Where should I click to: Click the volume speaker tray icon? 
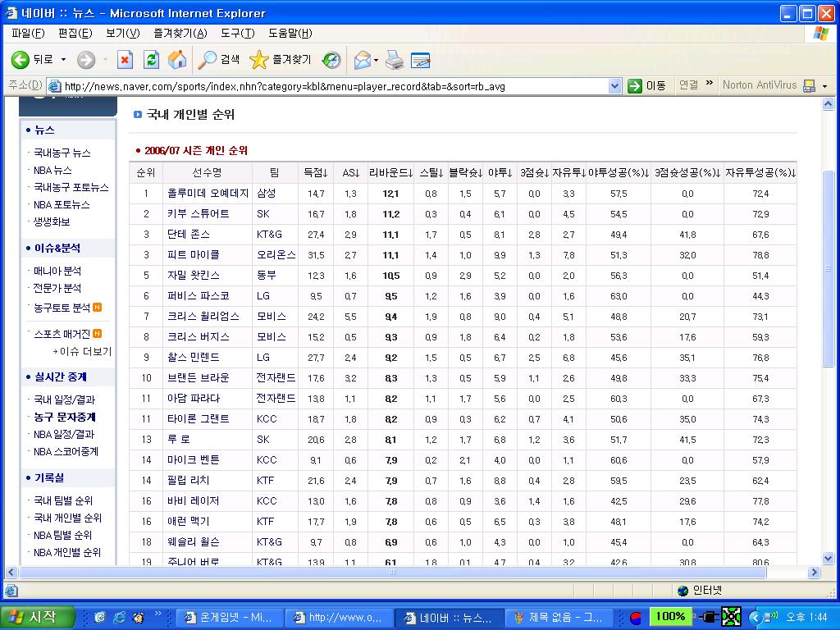[771, 617]
